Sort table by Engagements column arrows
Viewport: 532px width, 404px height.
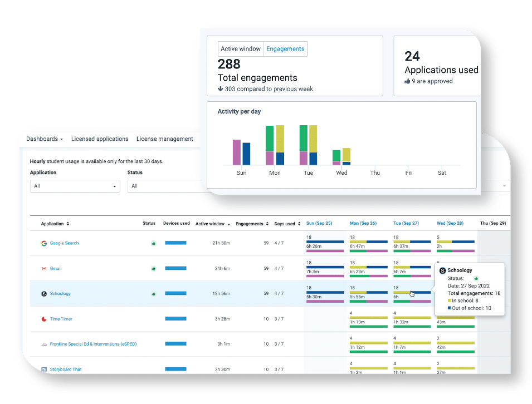point(267,224)
